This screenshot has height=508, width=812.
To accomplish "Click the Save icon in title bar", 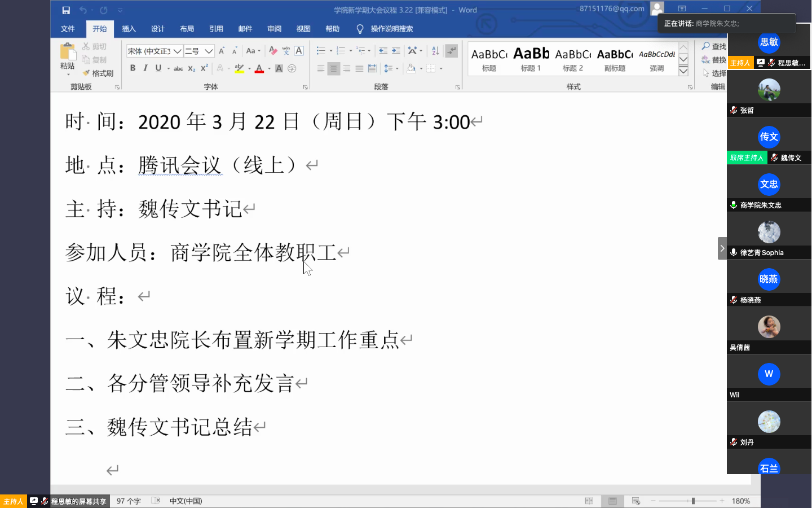I will coord(66,10).
